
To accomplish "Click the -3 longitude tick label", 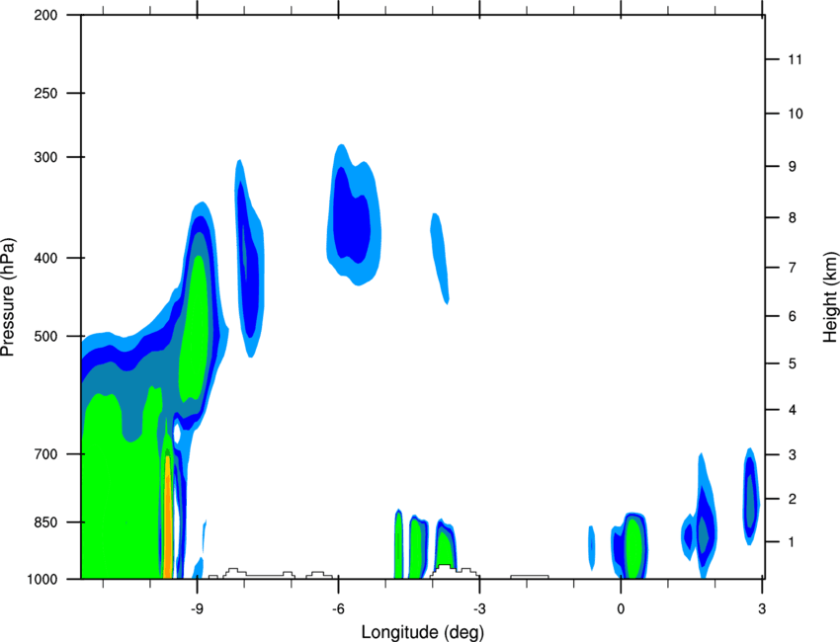I will pyautogui.click(x=479, y=608).
